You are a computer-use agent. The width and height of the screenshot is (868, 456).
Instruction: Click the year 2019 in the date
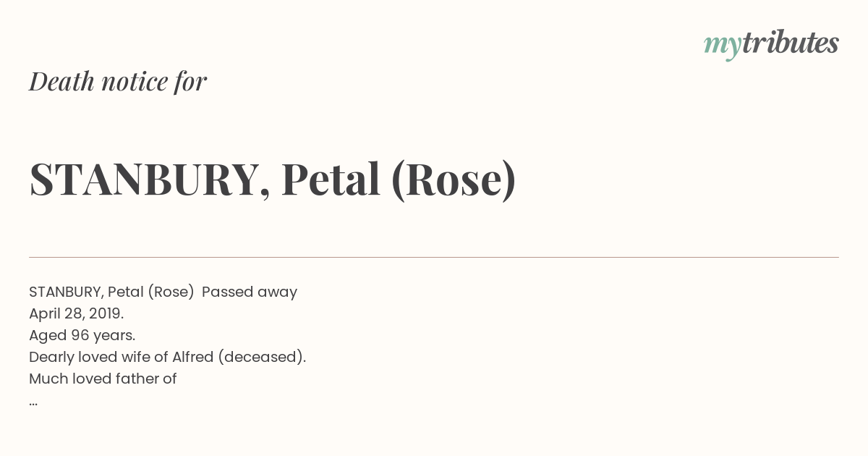pyautogui.click(x=108, y=313)
